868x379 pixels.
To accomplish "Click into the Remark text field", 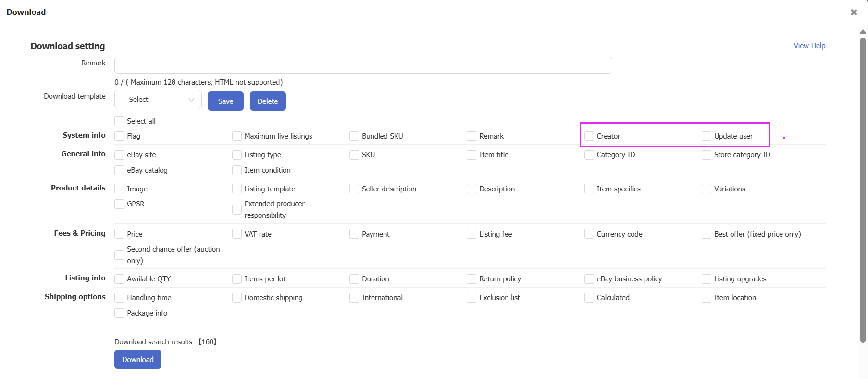I will [x=363, y=65].
